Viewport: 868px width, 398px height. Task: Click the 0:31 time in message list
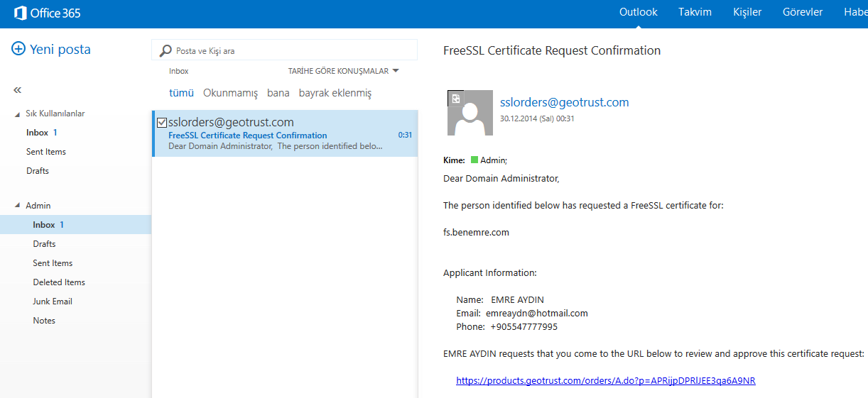pyautogui.click(x=405, y=135)
